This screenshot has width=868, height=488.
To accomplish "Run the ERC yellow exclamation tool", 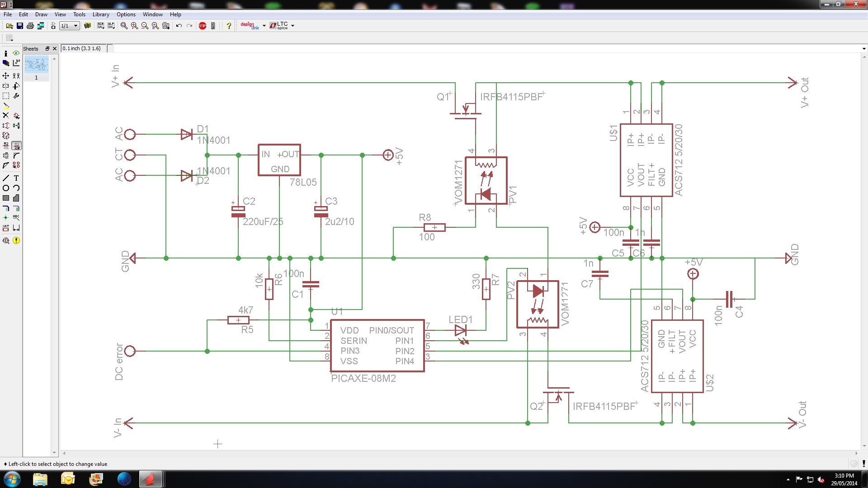I will (x=16, y=240).
